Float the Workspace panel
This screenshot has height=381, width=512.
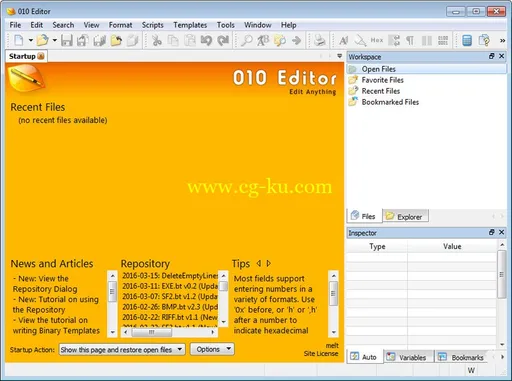pyautogui.click(x=492, y=56)
